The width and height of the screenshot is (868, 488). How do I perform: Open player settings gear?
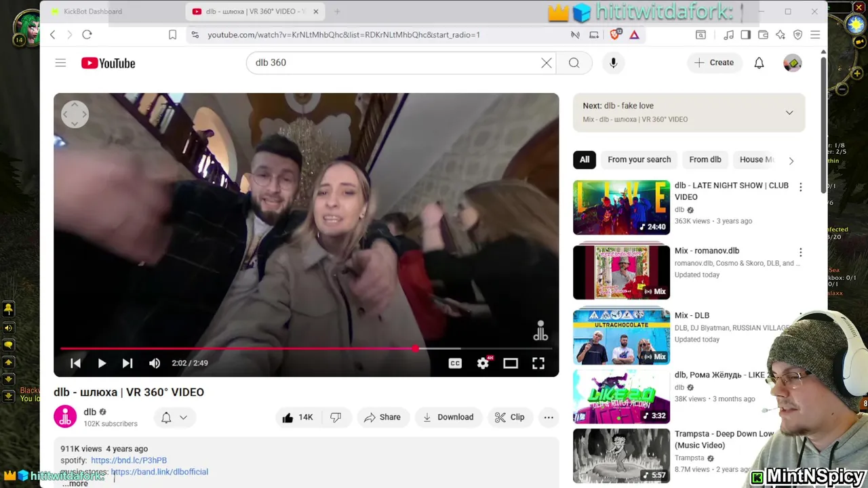[483, 363]
